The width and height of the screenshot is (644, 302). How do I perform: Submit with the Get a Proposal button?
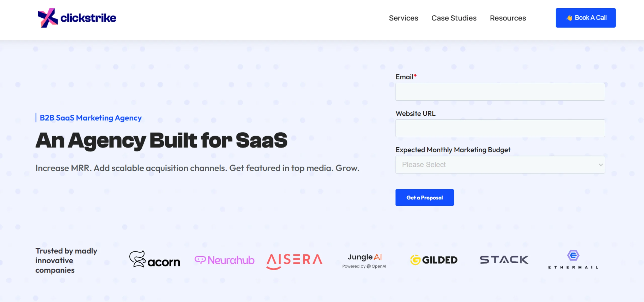pos(425,198)
